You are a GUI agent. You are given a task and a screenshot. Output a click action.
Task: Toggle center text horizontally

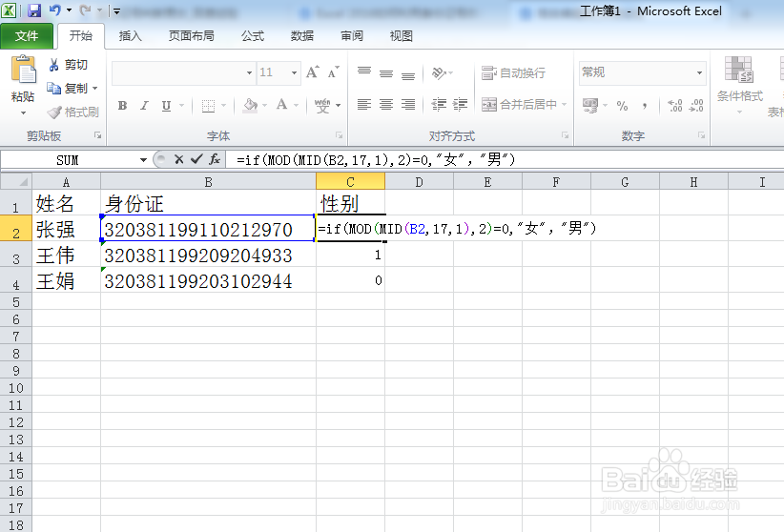click(x=386, y=105)
